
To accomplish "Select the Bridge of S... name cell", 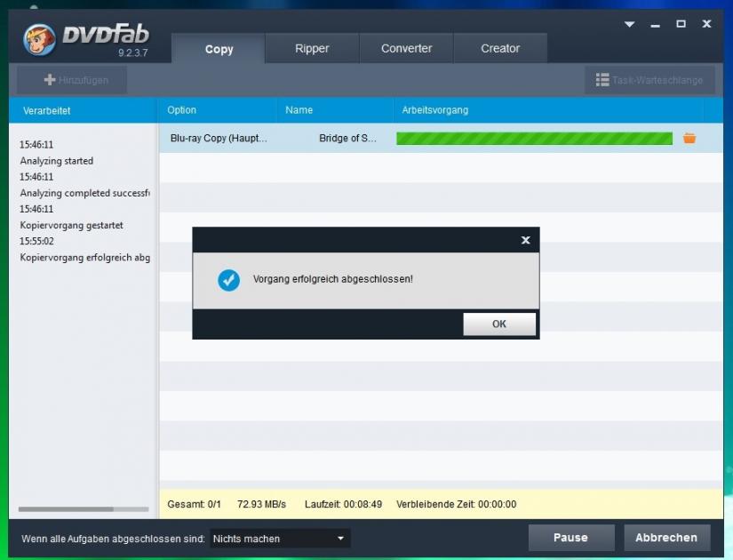I will [347, 139].
